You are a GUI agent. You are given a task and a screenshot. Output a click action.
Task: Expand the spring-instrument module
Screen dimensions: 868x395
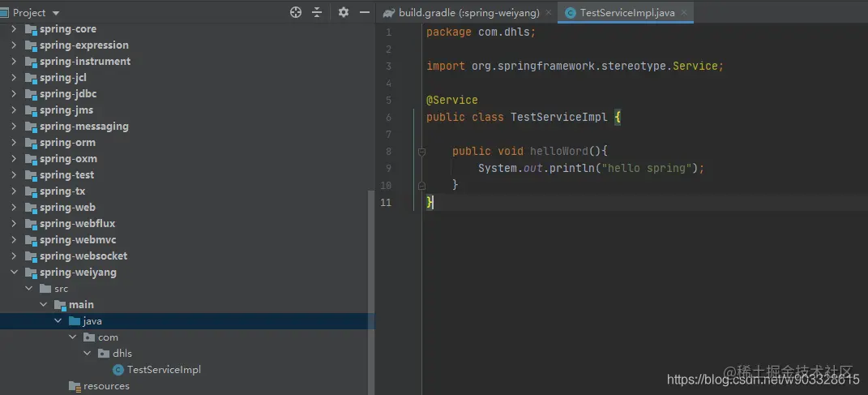pyautogui.click(x=15, y=61)
